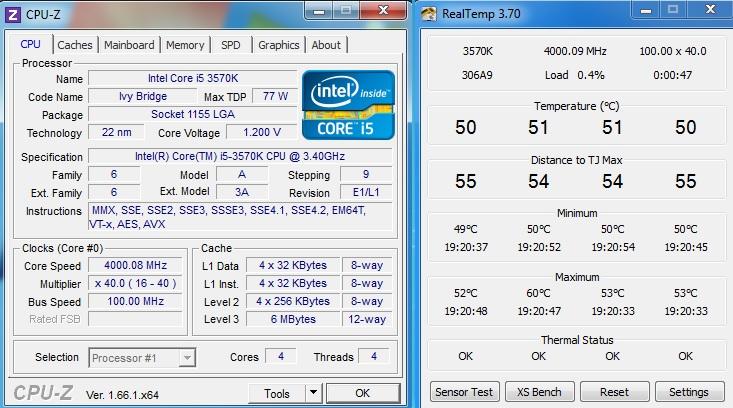Screen dimensions: 733x408
Task: Open the Mainboard tab
Action: tap(129, 45)
